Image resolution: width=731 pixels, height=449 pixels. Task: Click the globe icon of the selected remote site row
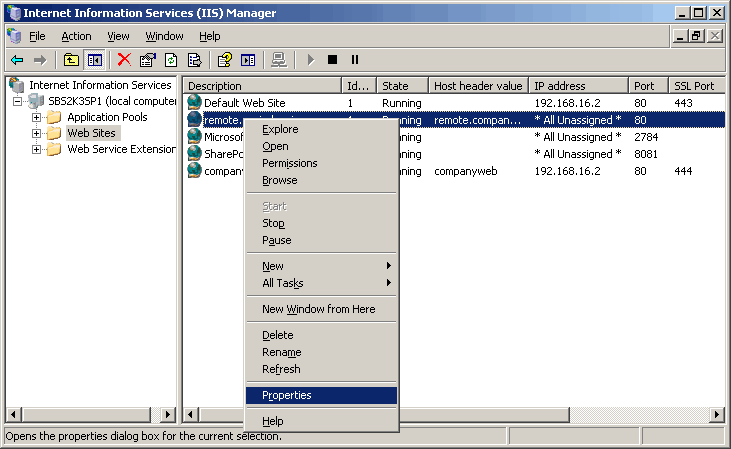(x=194, y=119)
